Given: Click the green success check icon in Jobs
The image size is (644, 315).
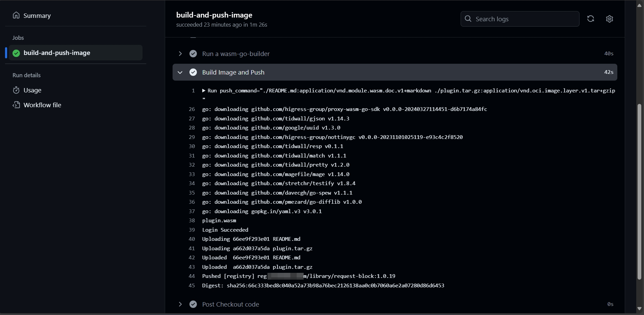Looking at the screenshot, I should click(x=16, y=53).
